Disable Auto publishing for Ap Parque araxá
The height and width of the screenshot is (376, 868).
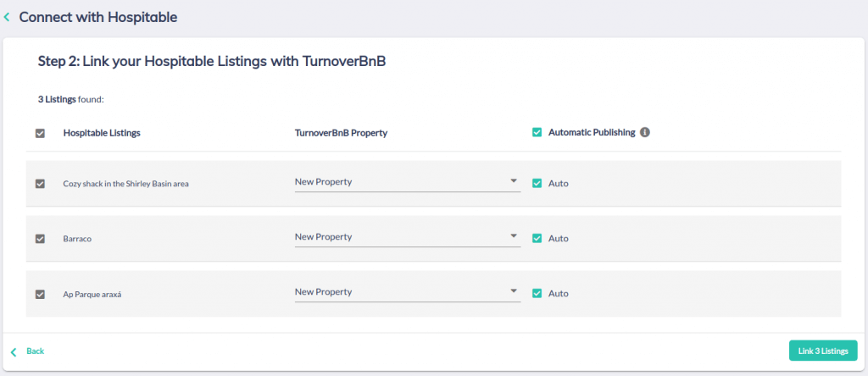pyautogui.click(x=537, y=293)
